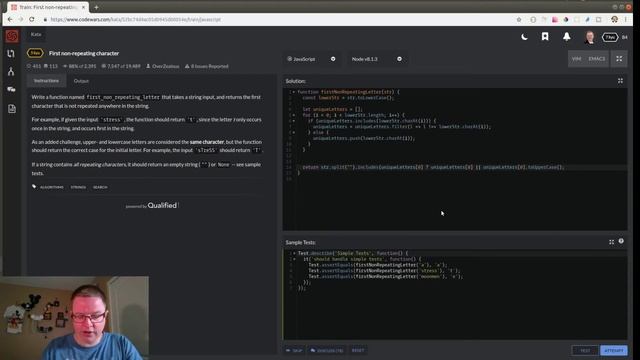Toggle dark mode with the moon icon
The width and height of the screenshot is (640, 360).
coord(524,37)
